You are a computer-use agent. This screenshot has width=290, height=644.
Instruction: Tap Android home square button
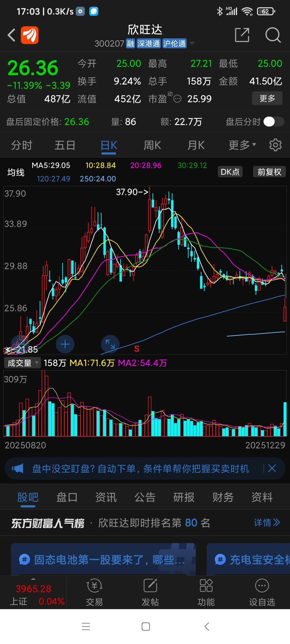[x=146, y=627]
